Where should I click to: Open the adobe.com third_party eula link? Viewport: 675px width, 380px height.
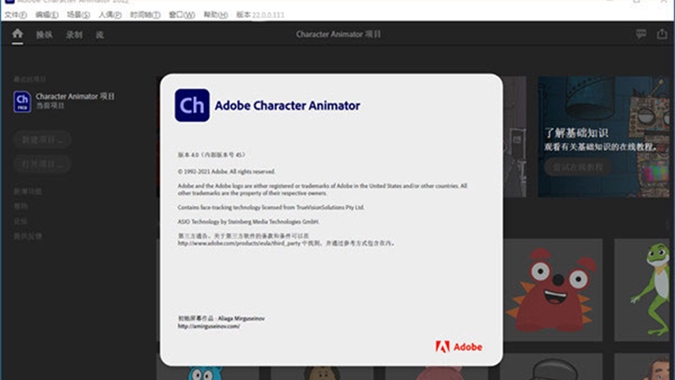239,243
